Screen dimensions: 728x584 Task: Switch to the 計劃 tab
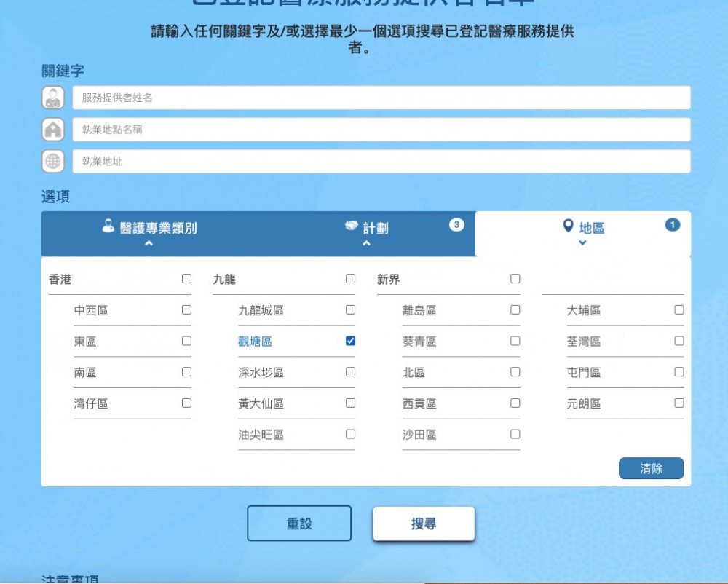[x=375, y=229]
